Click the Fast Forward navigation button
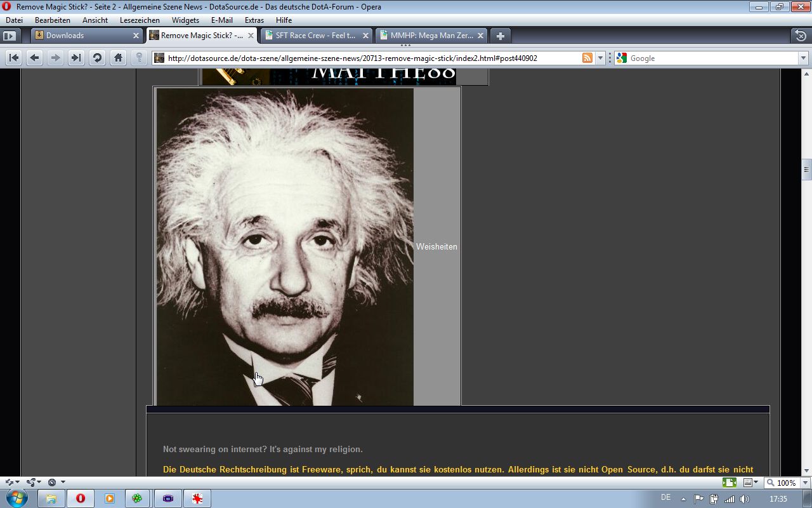 coord(76,58)
